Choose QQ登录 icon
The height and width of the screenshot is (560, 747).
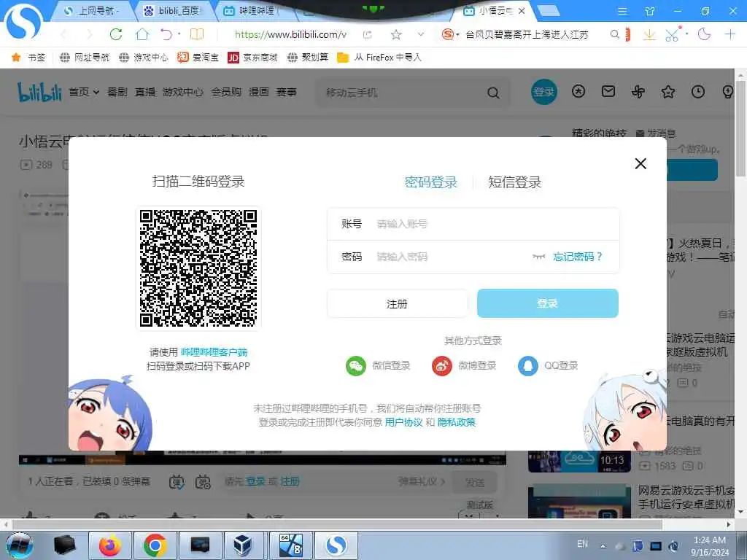click(528, 366)
